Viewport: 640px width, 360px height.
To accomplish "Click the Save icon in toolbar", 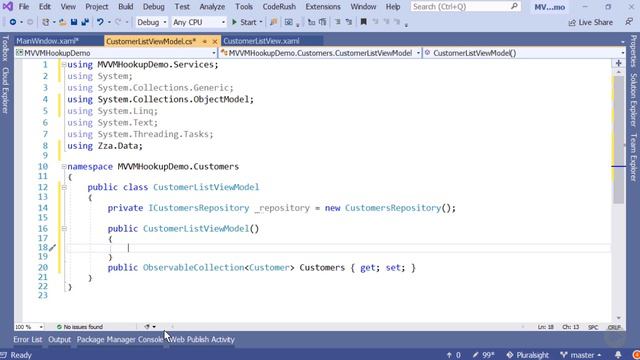I will (74, 22).
